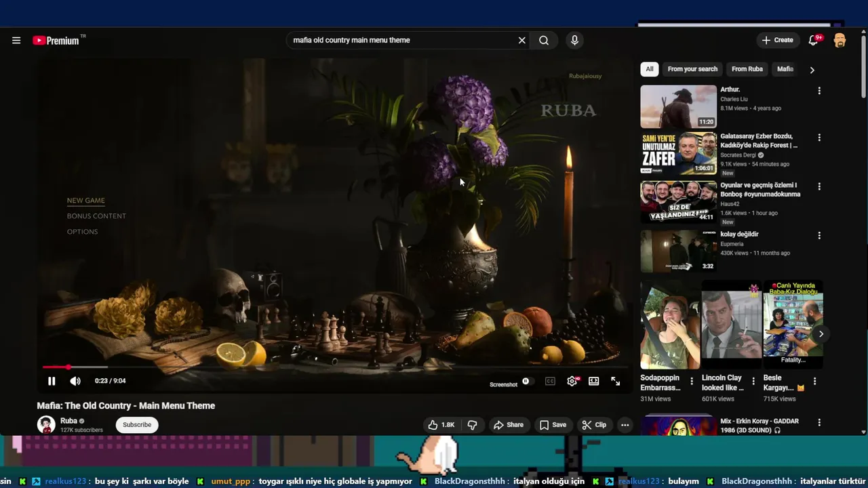Open options for Erkin Koray mix
The height and width of the screenshot is (488, 868).
[819, 422]
